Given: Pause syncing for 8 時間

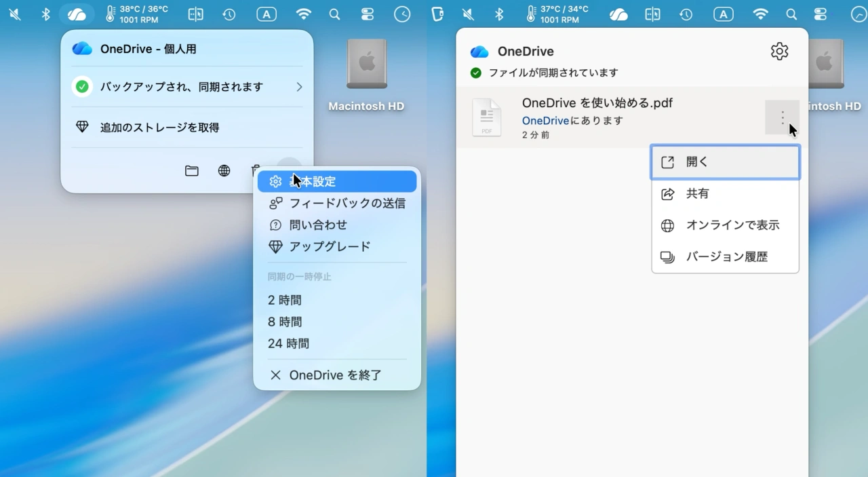Looking at the screenshot, I should tap(284, 321).
